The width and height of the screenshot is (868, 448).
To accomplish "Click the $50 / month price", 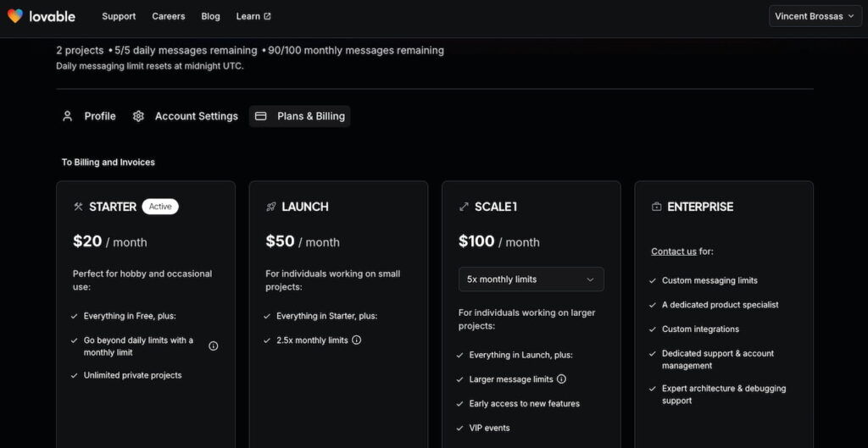I will point(303,241).
